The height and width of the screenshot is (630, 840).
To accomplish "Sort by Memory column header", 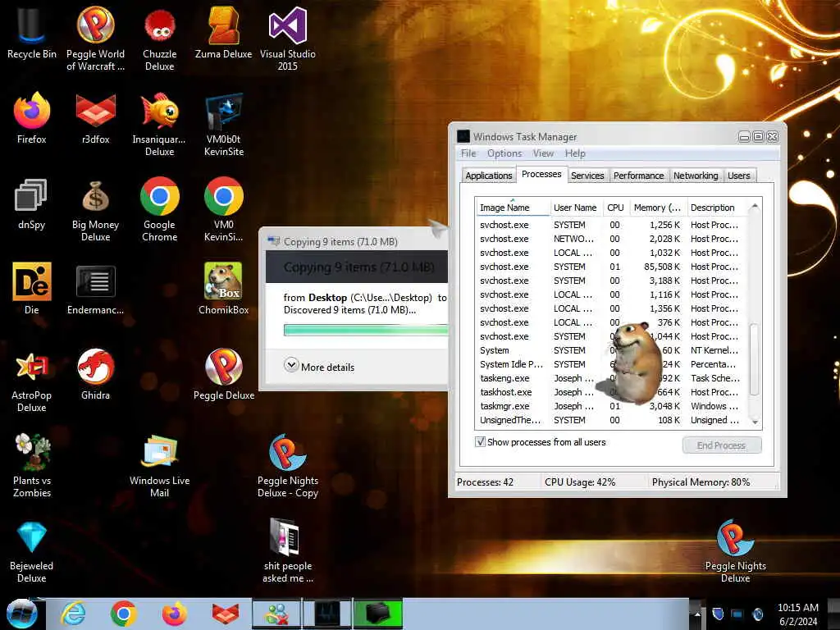I will (657, 208).
